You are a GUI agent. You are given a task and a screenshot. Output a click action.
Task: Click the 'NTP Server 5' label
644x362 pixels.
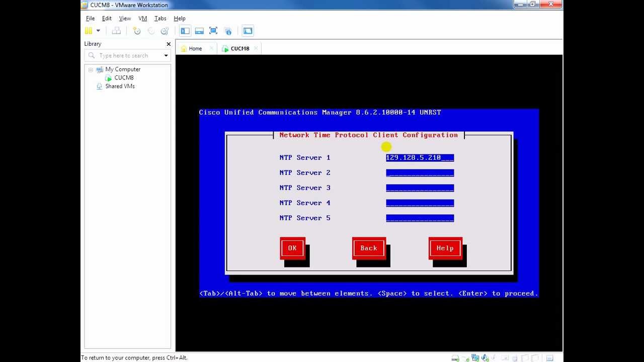[305, 218]
